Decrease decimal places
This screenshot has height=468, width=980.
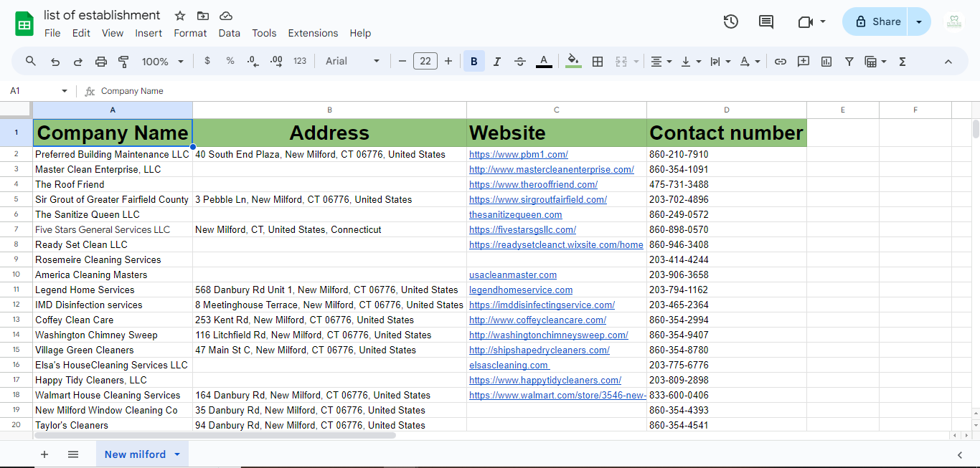click(253, 62)
